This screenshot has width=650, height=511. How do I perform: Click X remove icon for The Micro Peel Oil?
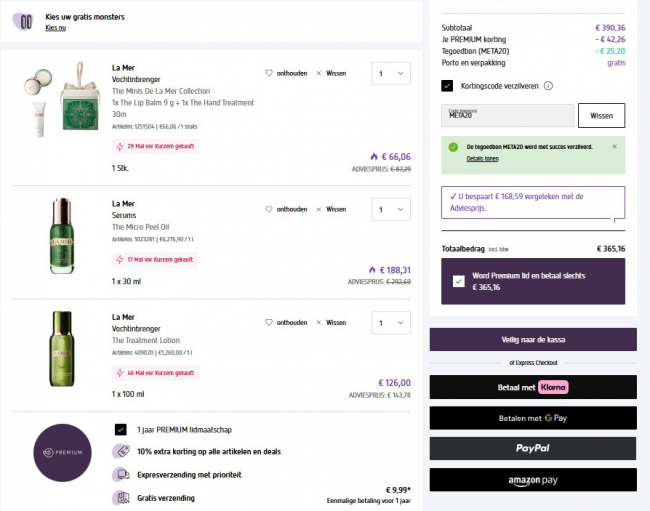click(319, 209)
